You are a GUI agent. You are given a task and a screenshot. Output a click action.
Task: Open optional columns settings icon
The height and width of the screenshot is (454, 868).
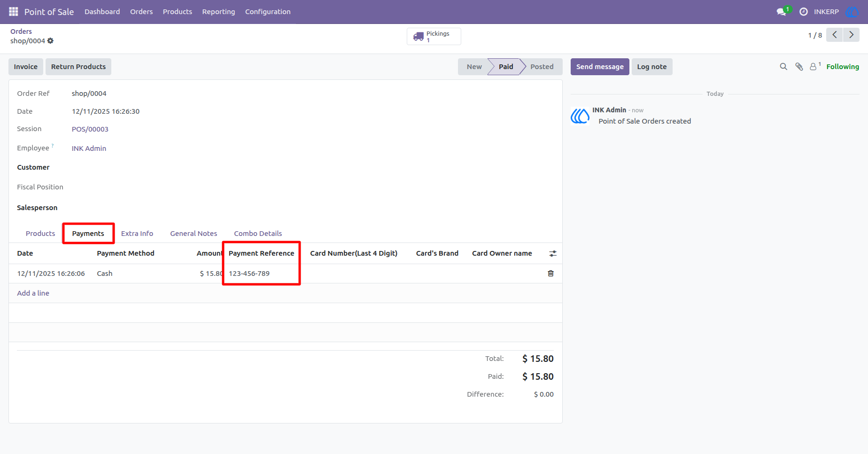point(553,253)
